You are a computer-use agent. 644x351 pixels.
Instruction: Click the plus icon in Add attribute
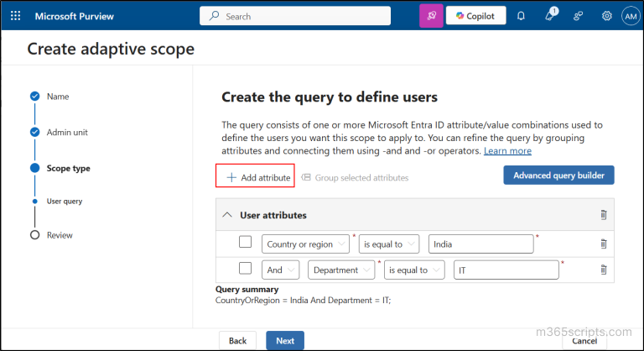231,177
